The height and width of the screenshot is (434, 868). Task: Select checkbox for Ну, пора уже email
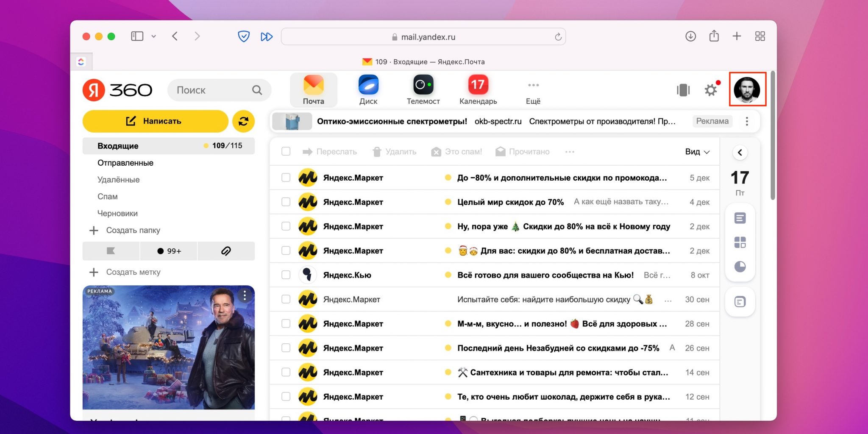(286, 226)
